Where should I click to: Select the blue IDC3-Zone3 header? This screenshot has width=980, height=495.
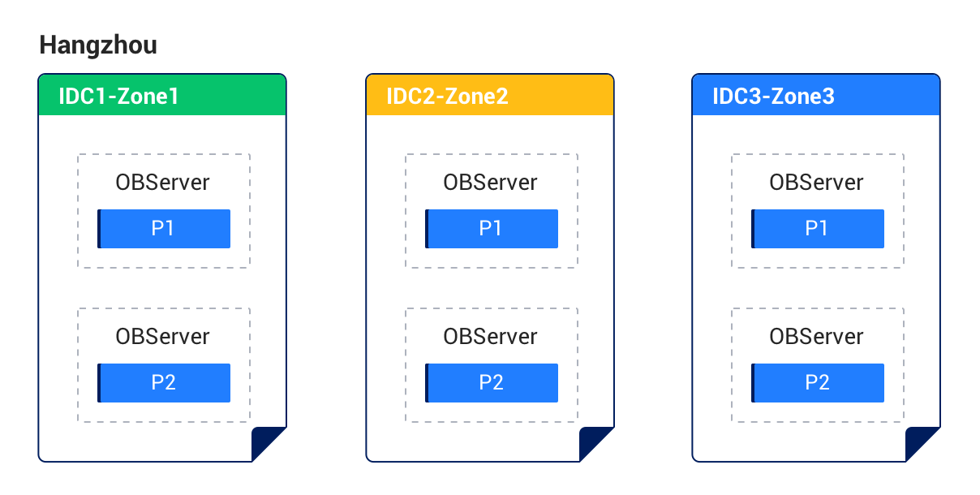click(x=815, y=96)
